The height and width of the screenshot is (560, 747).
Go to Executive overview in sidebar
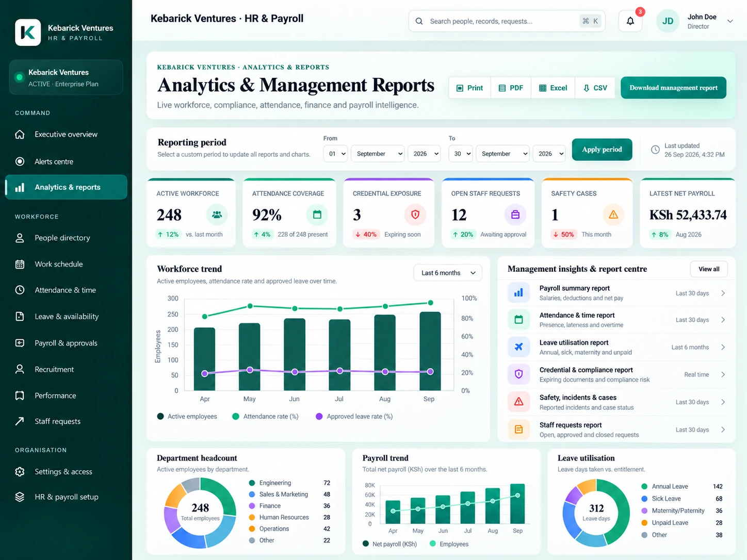[66, 135]
